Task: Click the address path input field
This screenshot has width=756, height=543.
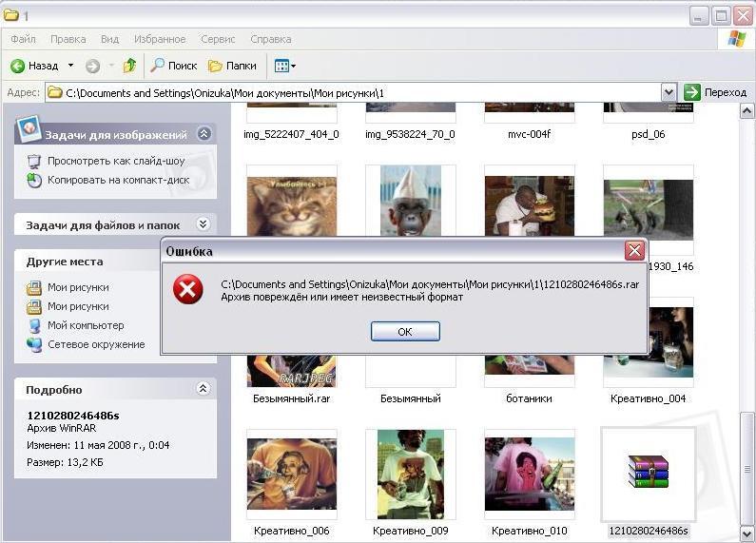Action: click(x=355, y=92)
